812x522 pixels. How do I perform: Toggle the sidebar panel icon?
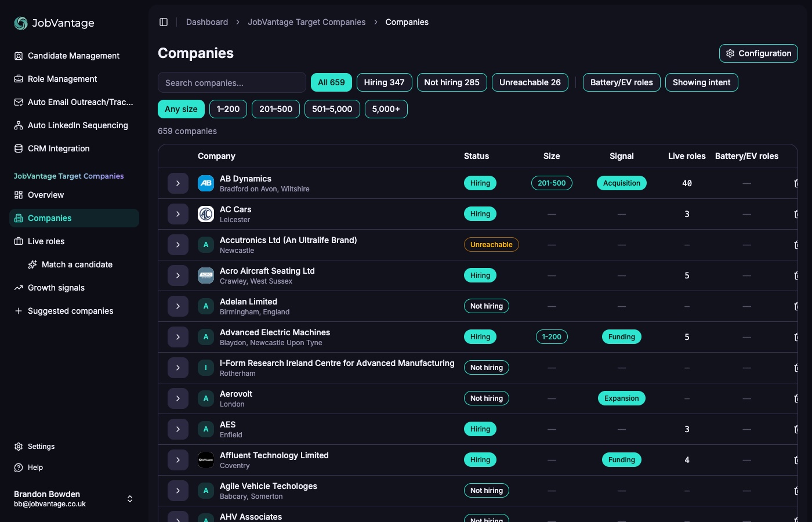[x=164, y=22]
